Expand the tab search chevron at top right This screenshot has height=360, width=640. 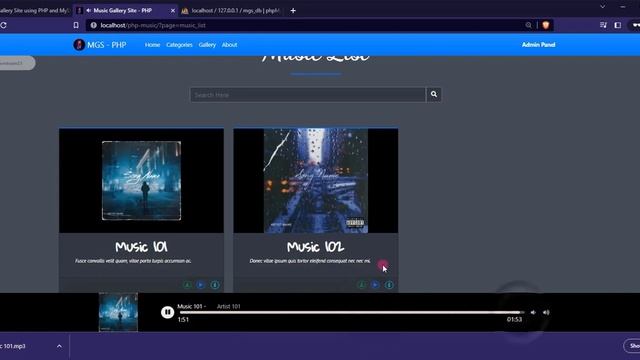click(x=602, y=7)
